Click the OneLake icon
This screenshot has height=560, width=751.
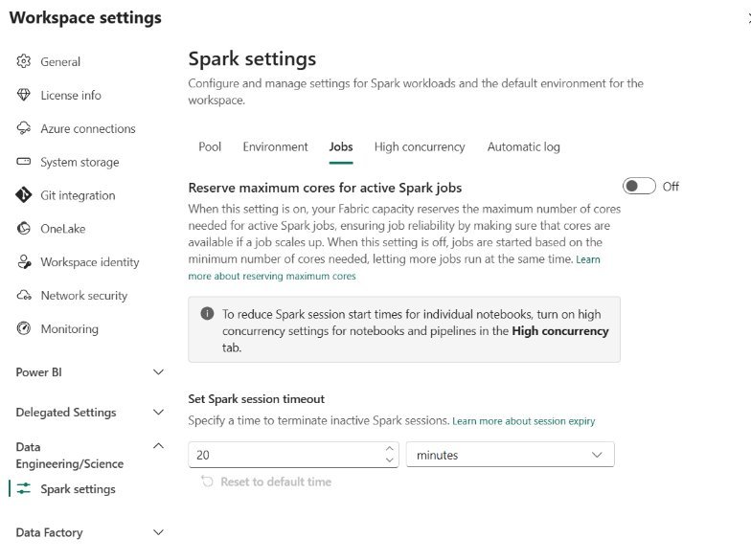tap(23, 228)
